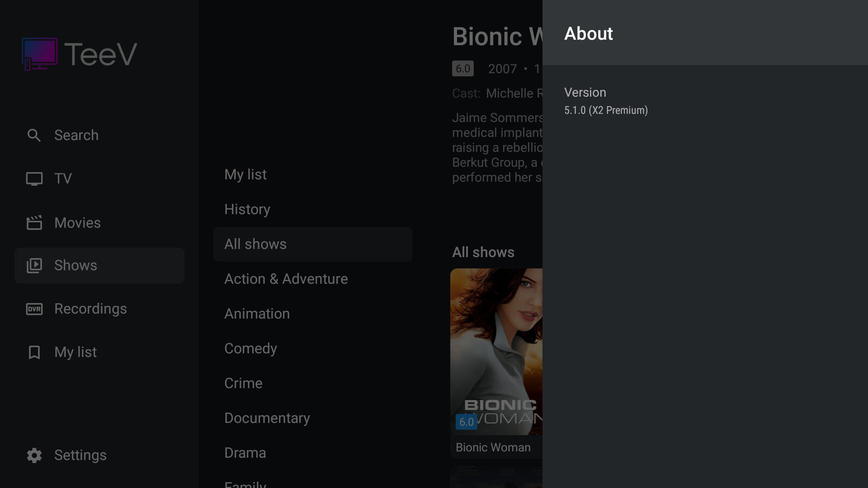Click the Recordings DVR icon

click(x=34, y=309)
